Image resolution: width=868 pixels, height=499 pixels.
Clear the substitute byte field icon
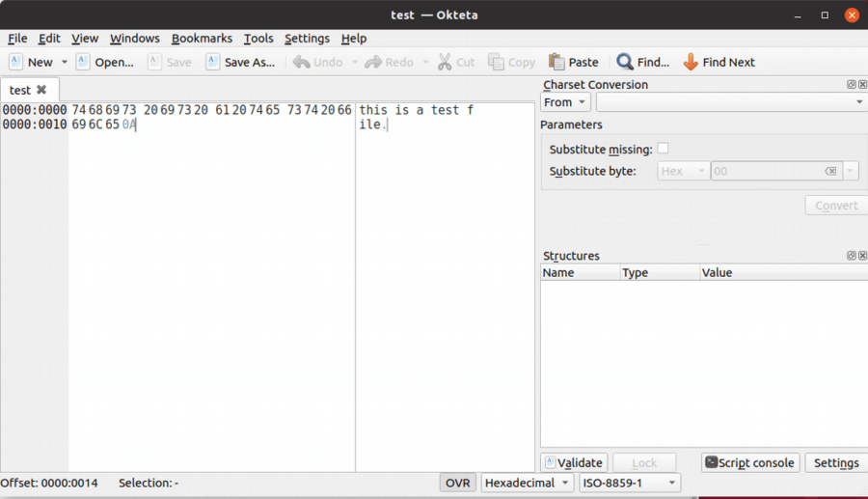830,171
